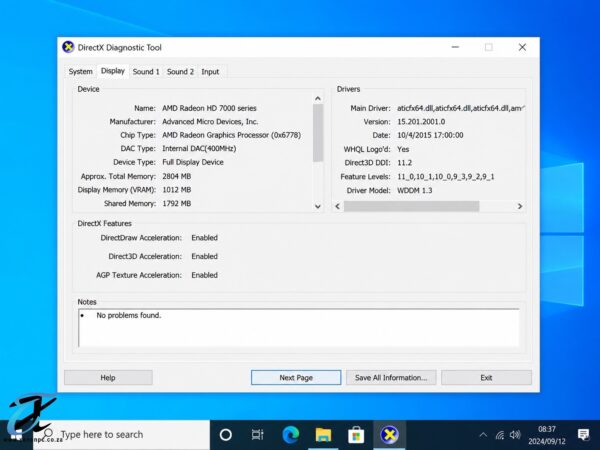600x450 pixels.
Task: Open Task View in the taskbar
Action: coord(258,435)
